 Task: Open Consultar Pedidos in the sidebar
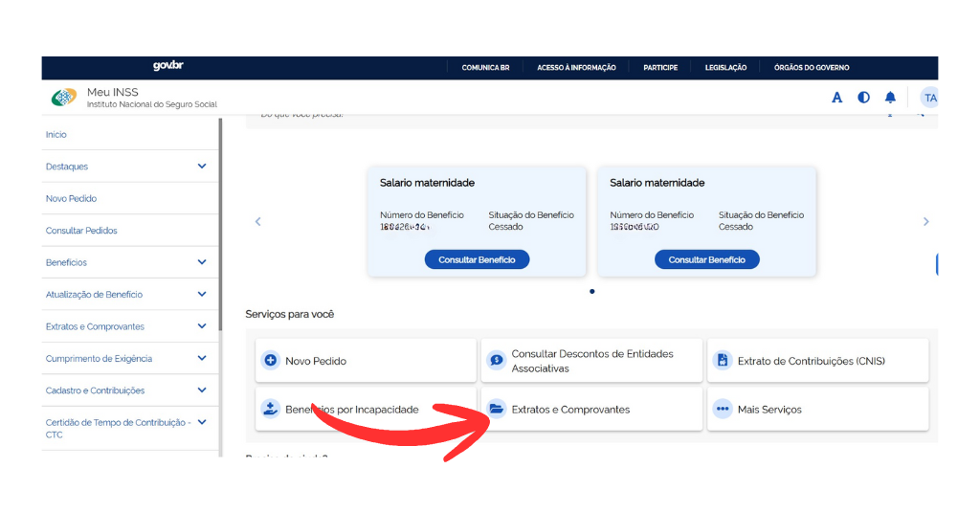point(81,231)
